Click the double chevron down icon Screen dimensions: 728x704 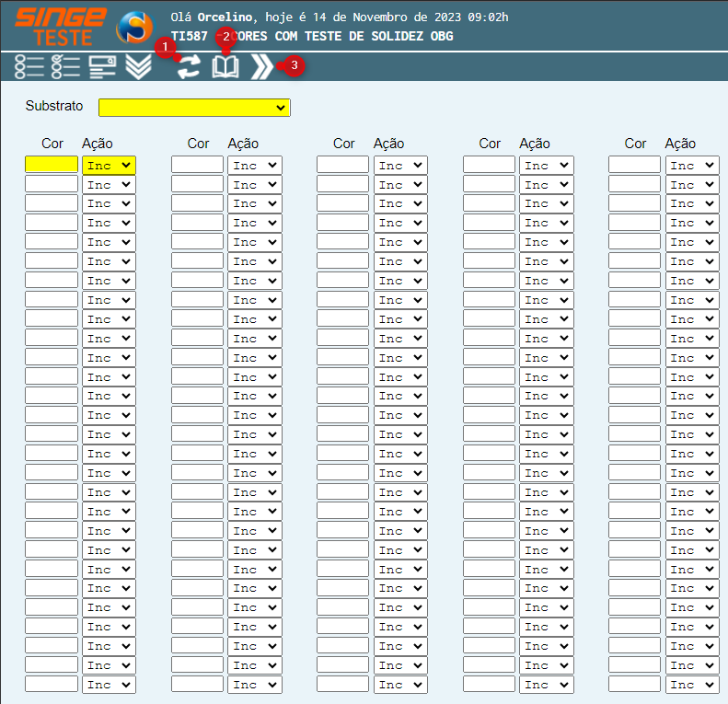pyautogui.click(x=138, y=67)
